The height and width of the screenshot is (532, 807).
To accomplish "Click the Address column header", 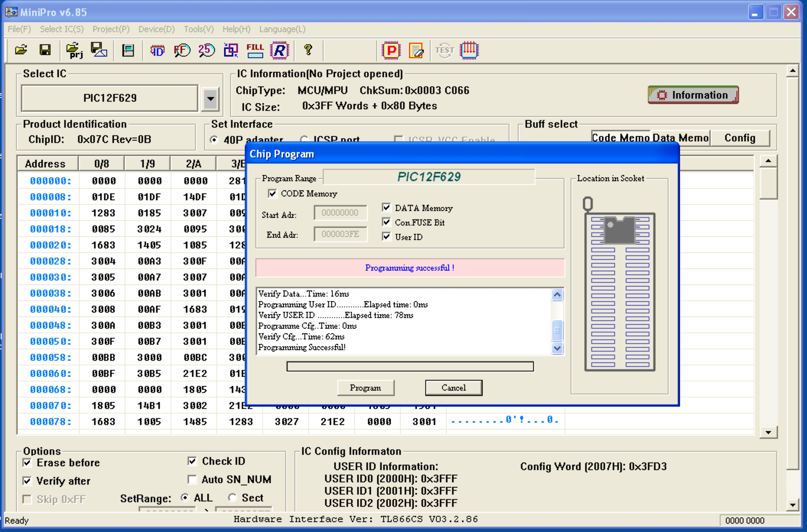I will tap(47, 164).
